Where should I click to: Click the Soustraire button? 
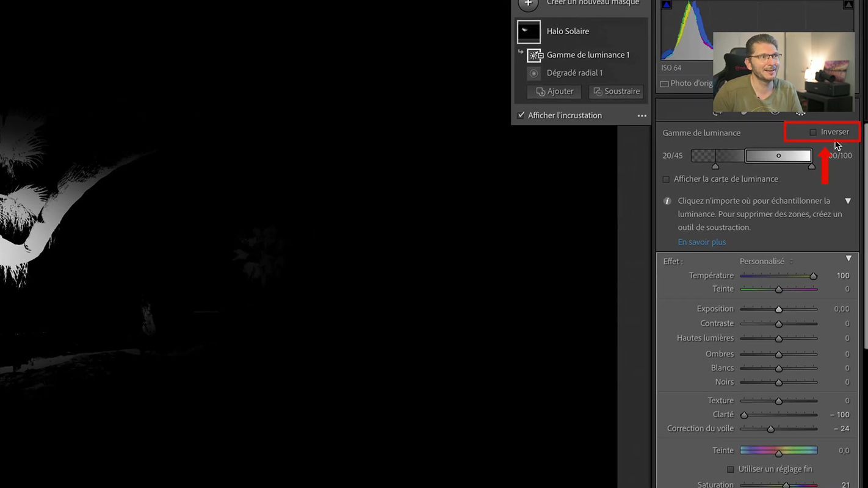(x=615, y=91)
